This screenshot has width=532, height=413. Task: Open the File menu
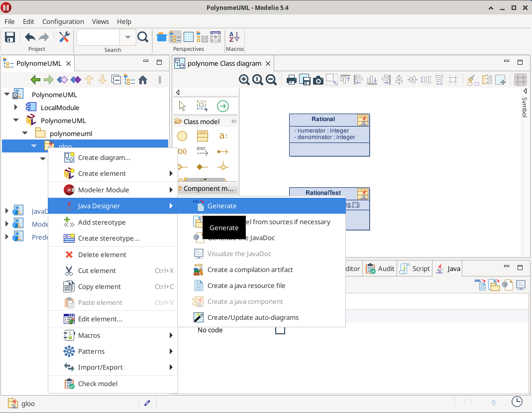pos(9,21)
